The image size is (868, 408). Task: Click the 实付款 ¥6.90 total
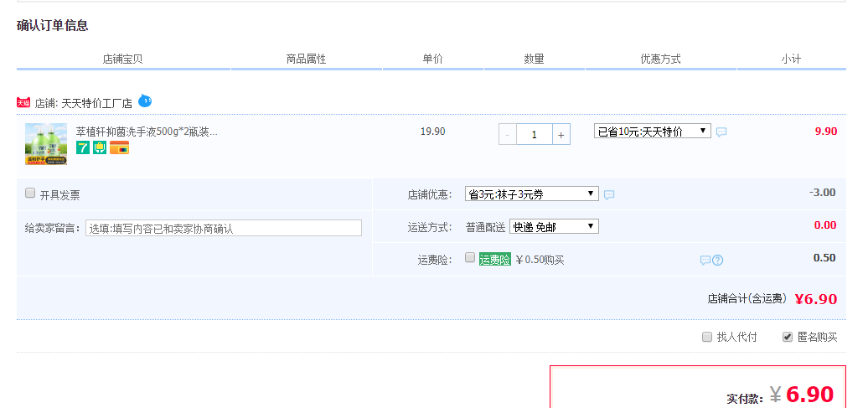802,395
